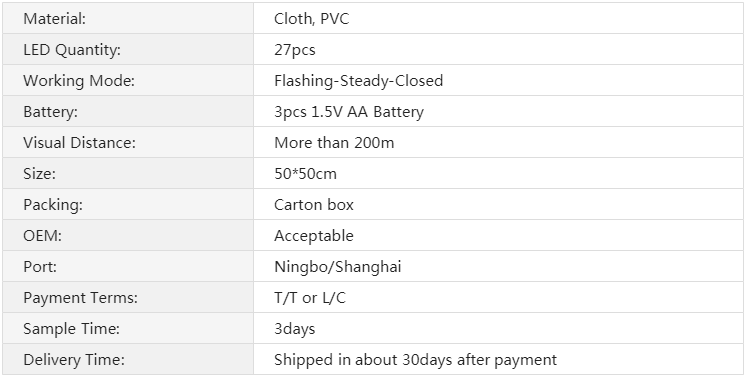The image size is (747, 378).
Task: Select Flashing-Steady-Closed text
Action: pyautogui.click(x=359, y=81)
